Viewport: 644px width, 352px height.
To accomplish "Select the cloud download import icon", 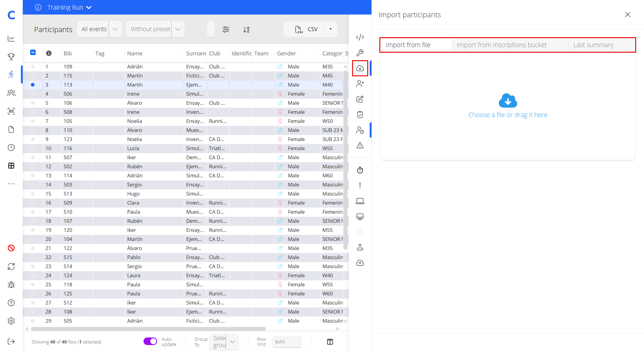I will coord(360,68).
